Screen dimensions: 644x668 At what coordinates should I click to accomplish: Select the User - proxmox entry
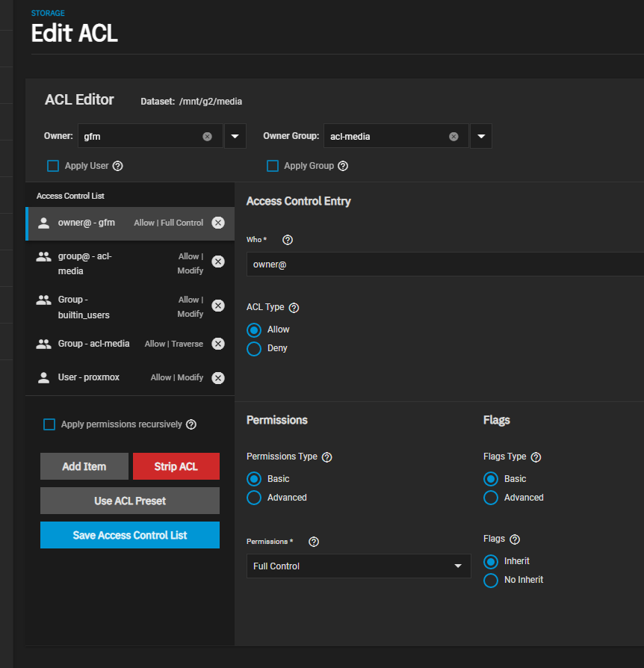coord(130,377)
